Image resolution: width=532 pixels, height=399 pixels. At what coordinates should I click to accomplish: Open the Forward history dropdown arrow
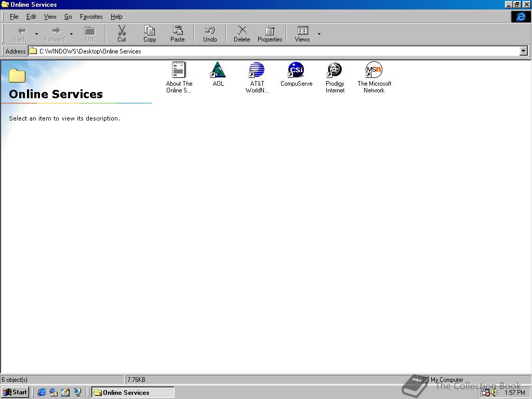71,34
